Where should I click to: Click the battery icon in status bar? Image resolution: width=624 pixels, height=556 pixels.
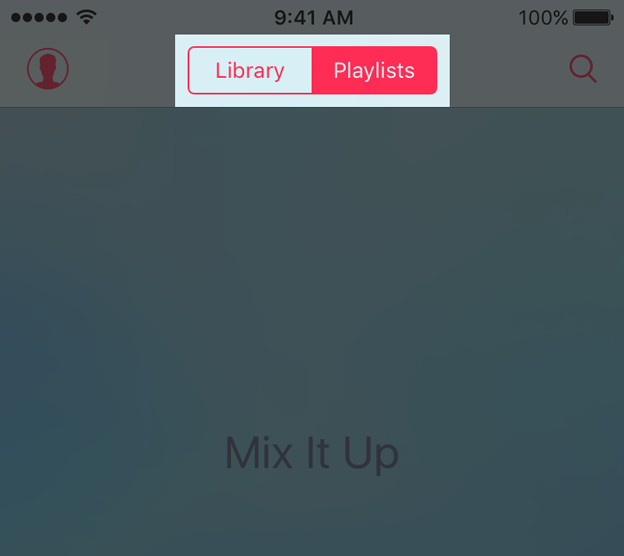pos(593,18)
